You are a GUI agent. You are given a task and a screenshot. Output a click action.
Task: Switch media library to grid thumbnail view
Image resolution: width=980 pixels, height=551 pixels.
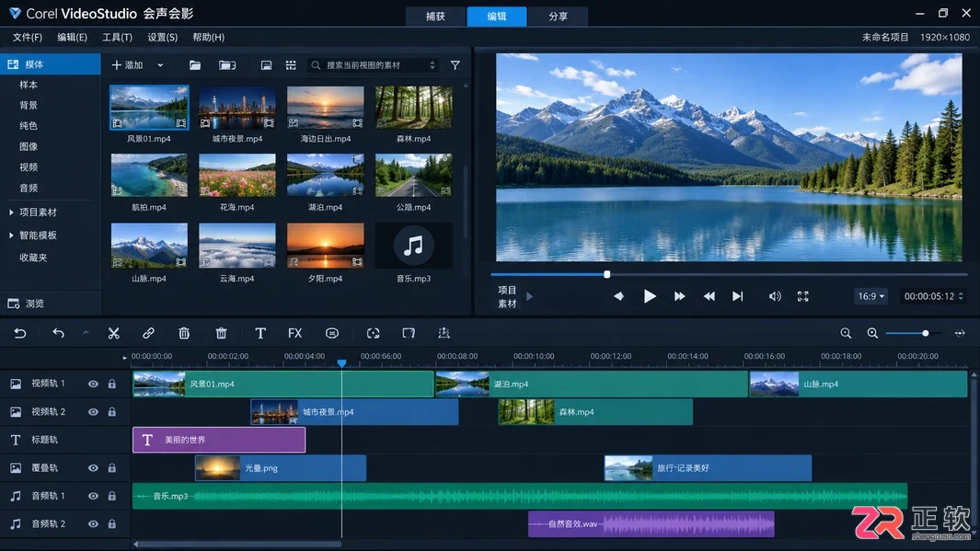click(291, 65)
